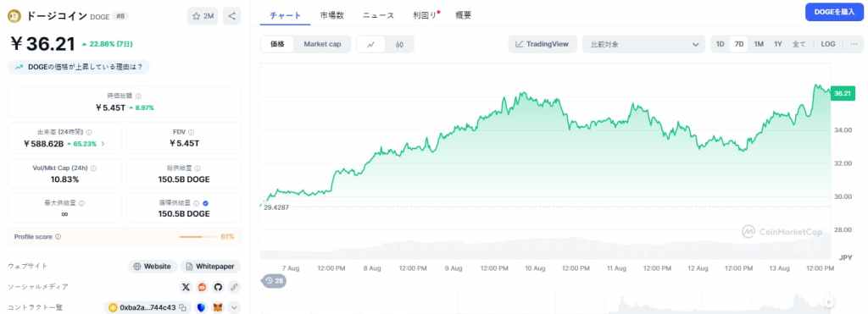
Task: Copy the 0xba2a...744c43 contract address
Action: (183, 307)
